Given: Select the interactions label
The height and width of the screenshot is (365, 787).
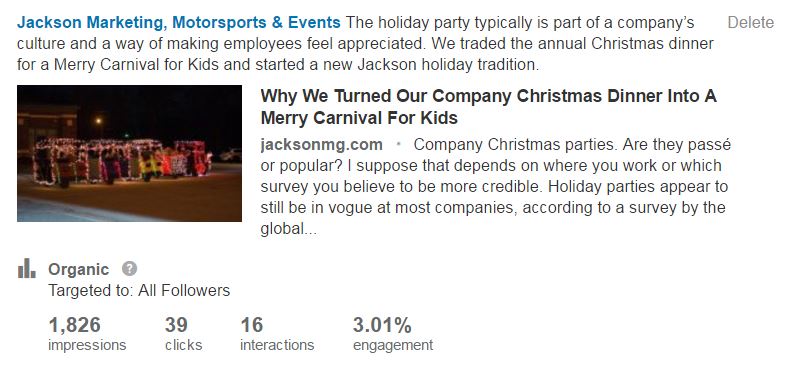Looking at the screenshot, I should 277,345.
